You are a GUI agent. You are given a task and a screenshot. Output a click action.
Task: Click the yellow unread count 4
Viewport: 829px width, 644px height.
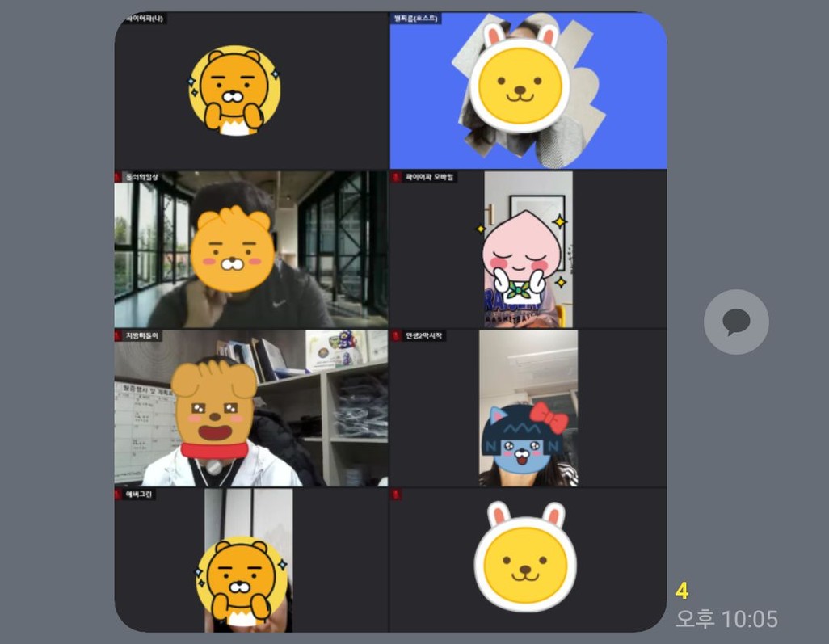click(682, 591)
